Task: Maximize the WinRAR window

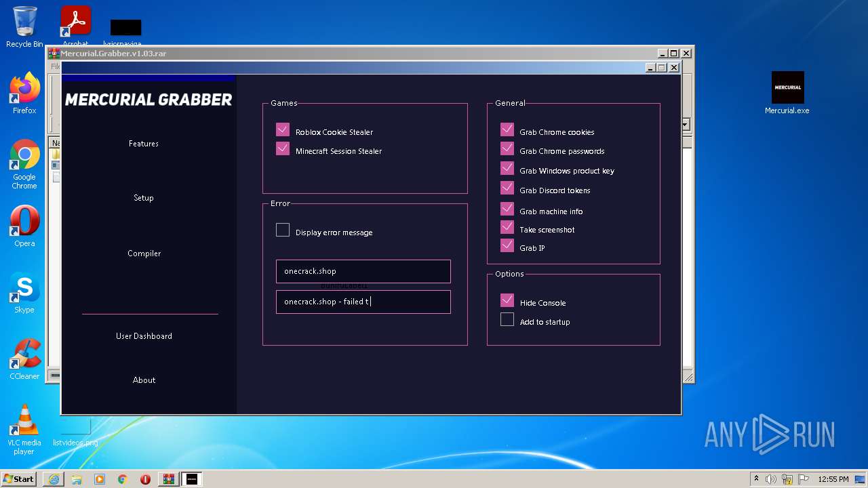Action: click(674, 54)
